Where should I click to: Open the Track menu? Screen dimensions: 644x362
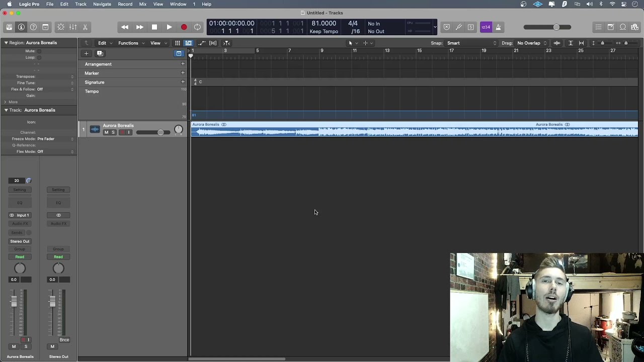(x=80, y=4)
